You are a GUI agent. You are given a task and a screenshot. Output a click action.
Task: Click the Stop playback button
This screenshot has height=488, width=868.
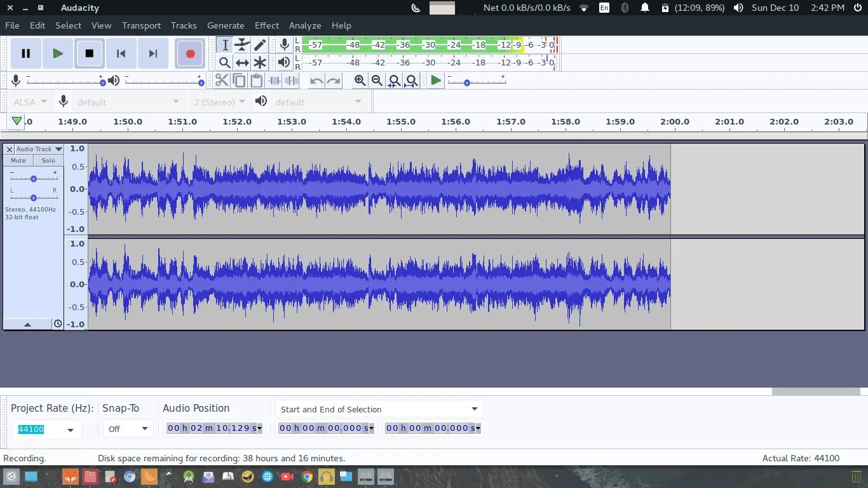(x=90, y=53)
